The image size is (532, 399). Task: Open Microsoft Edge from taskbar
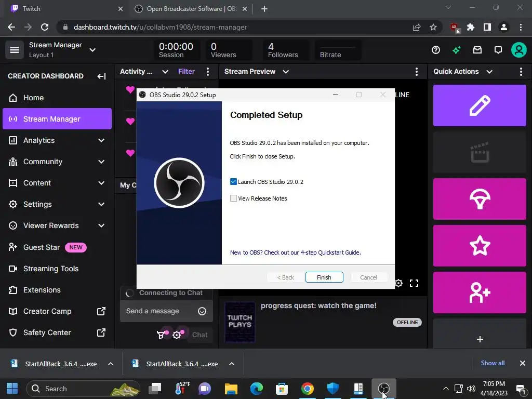(x=257, y=389)
